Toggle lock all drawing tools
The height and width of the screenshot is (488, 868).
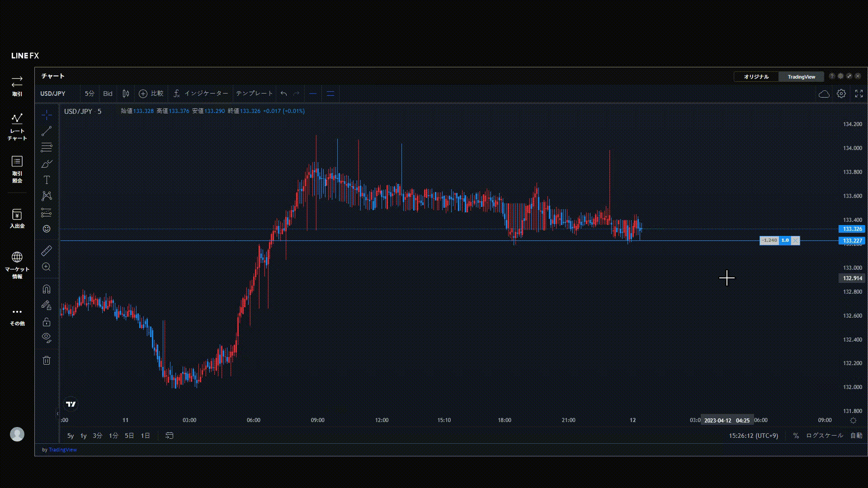point(47,322)
